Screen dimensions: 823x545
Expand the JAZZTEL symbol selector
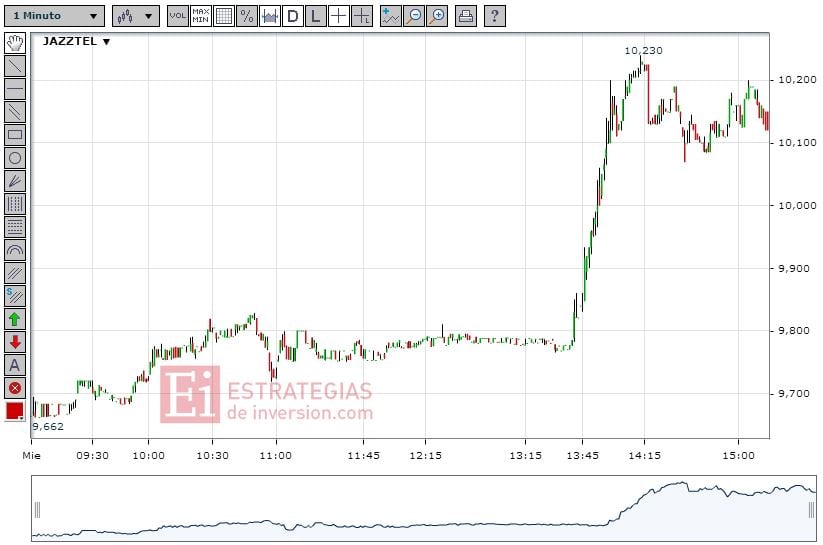77,41
